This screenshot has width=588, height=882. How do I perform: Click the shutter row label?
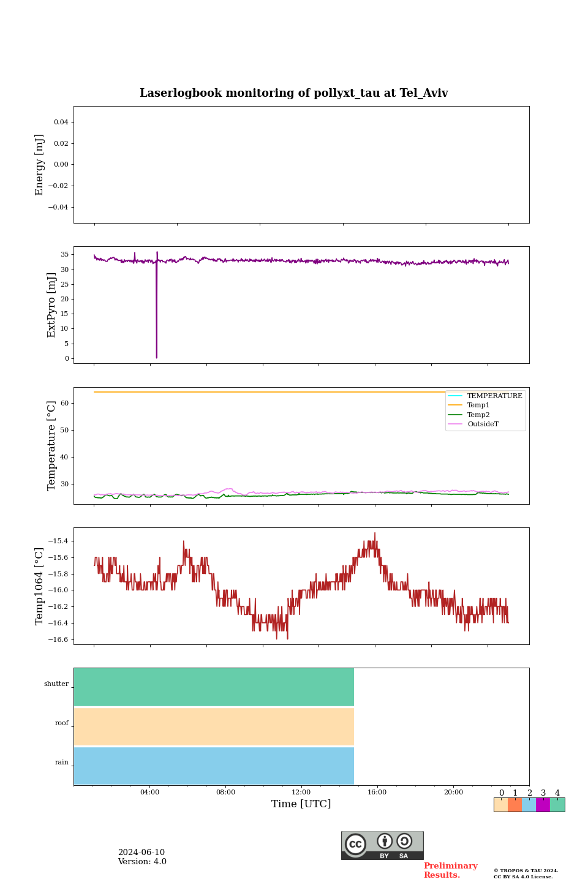tap(56, 684)
